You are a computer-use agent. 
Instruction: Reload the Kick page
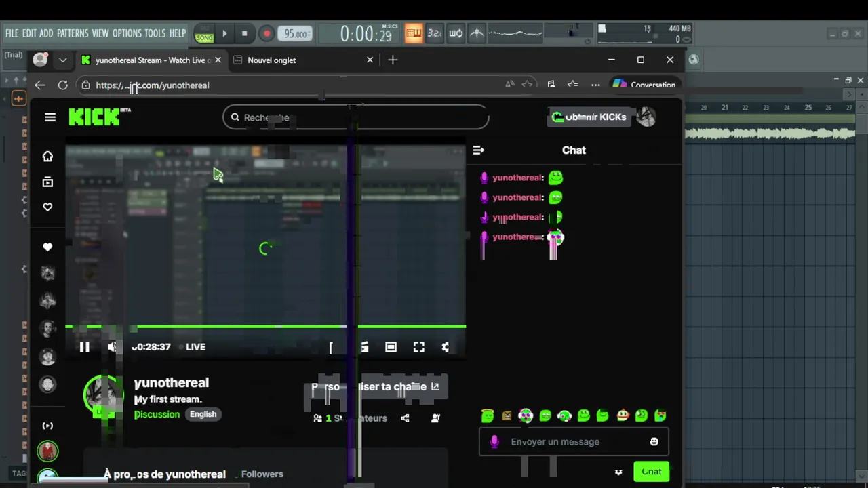coord(62,85)
